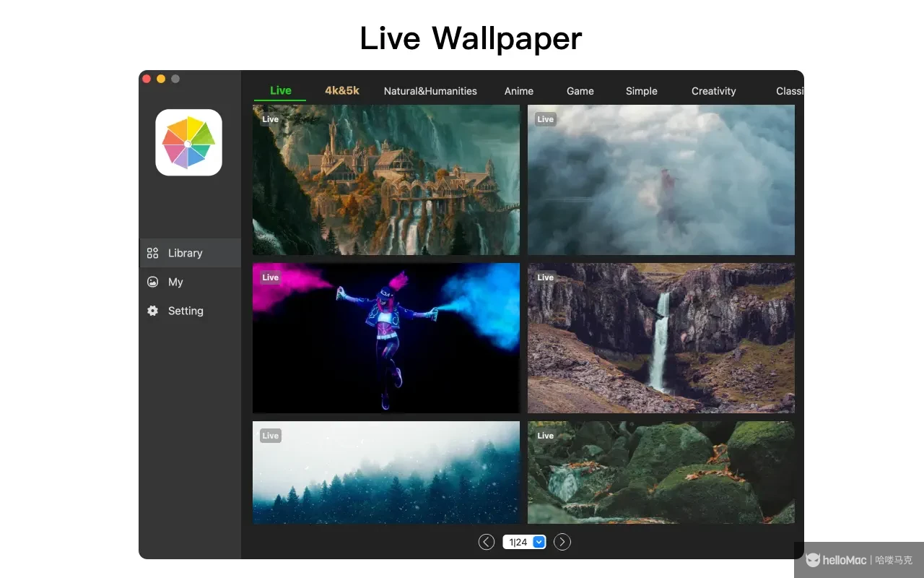Click the Live badge on neon dancer wallpaper
This screenshot has height=578, width=924.
tap(271, 277)
